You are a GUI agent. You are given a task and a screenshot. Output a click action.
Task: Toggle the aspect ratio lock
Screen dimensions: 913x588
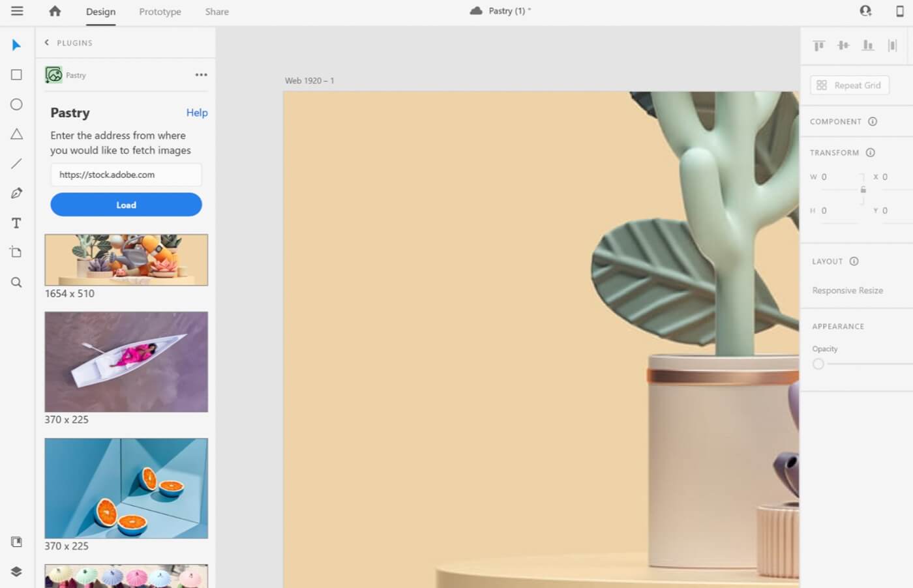(x=863, y=190)
